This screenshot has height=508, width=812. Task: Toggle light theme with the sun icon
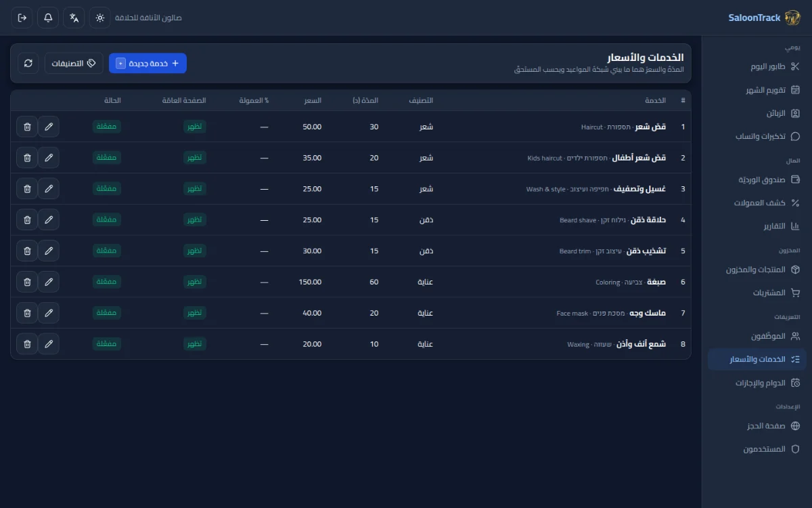click(x=100, y=18)
